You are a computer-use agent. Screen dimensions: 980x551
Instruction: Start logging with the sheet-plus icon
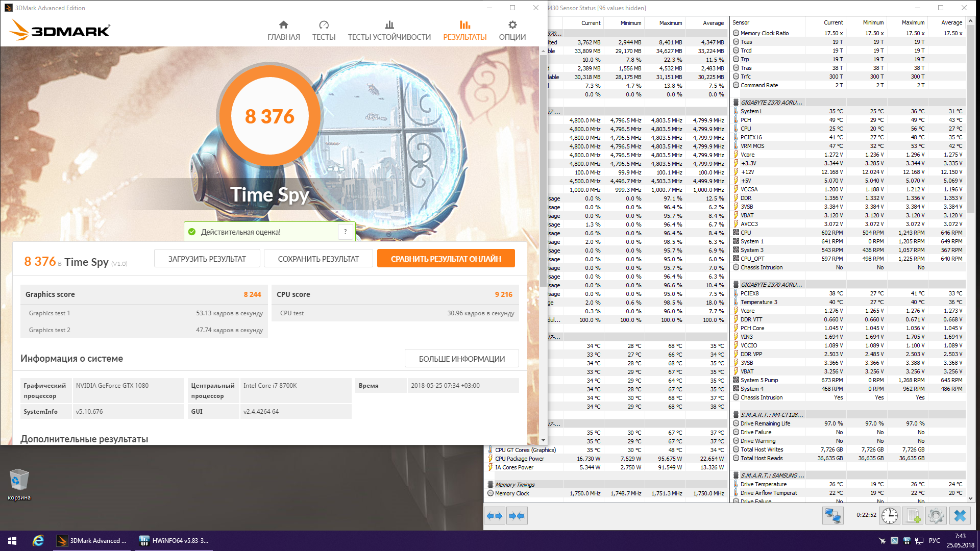[x=913, y=516]
